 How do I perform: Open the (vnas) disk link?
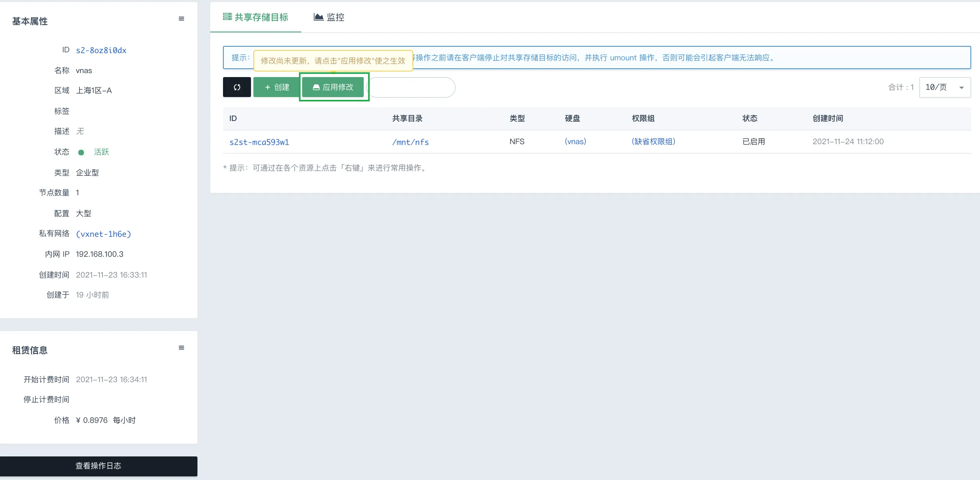point(576,141)
